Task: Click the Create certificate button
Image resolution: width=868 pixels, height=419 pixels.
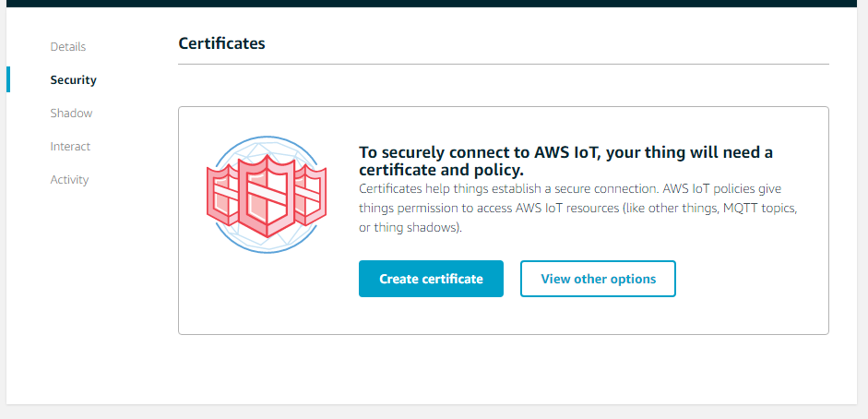Action: click(x=431, y=279)
